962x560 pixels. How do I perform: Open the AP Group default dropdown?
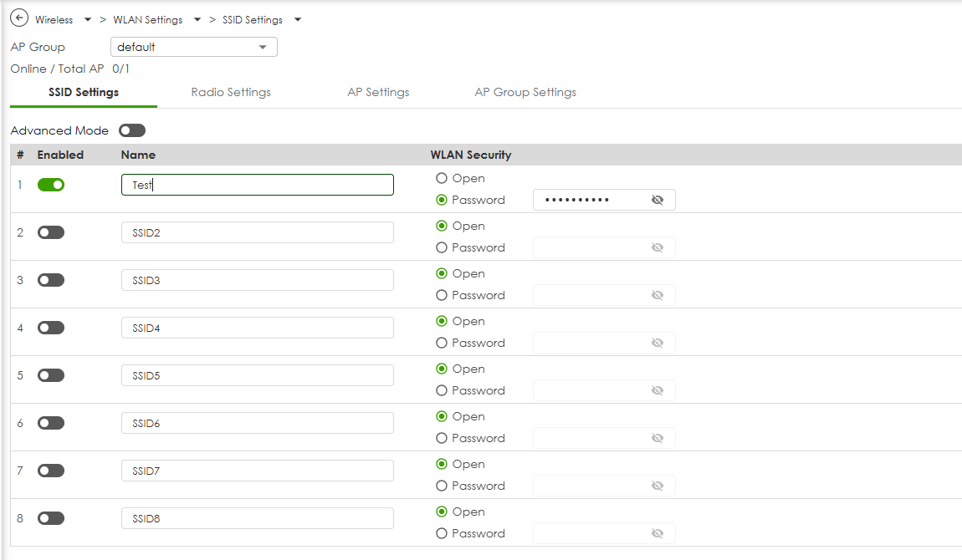tap(194, 47)
